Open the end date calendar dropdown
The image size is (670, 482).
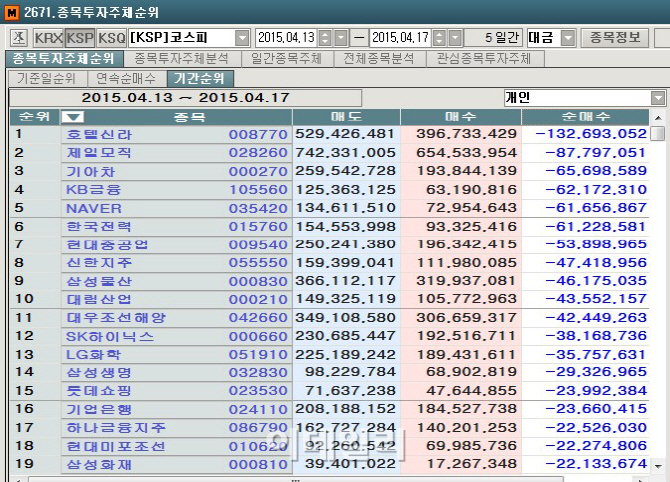455,38
